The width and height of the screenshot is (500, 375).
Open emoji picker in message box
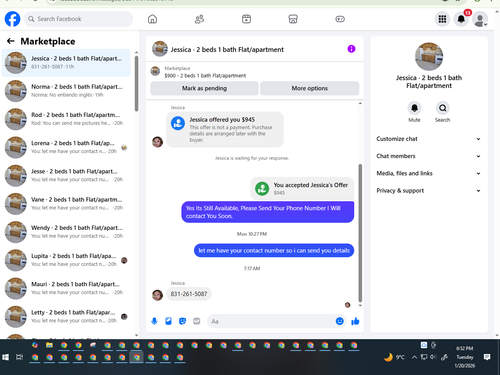pyautogui.click(x=340, y=321)
